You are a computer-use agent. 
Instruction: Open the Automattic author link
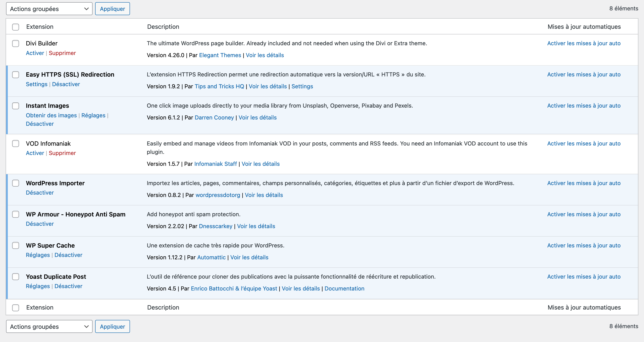[x=211, y=257]
